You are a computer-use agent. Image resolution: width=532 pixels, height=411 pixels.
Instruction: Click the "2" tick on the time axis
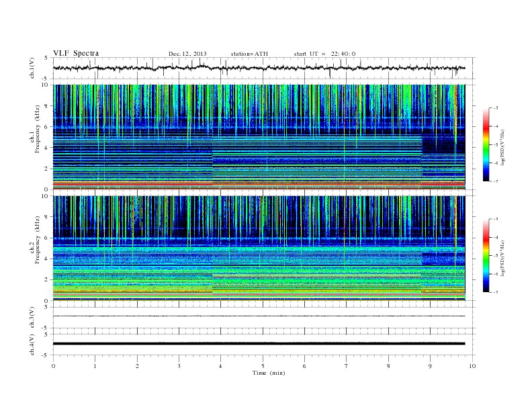tap(137, 366)
